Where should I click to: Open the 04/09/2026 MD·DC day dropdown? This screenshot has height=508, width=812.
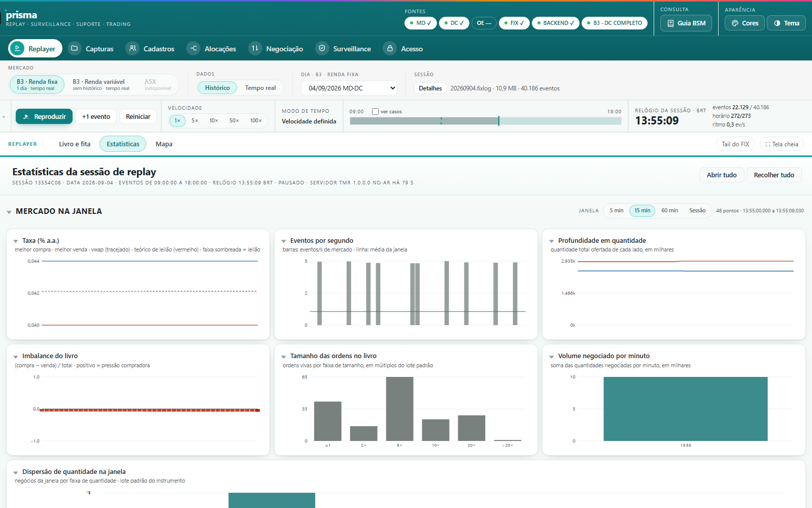click(350, 88)
